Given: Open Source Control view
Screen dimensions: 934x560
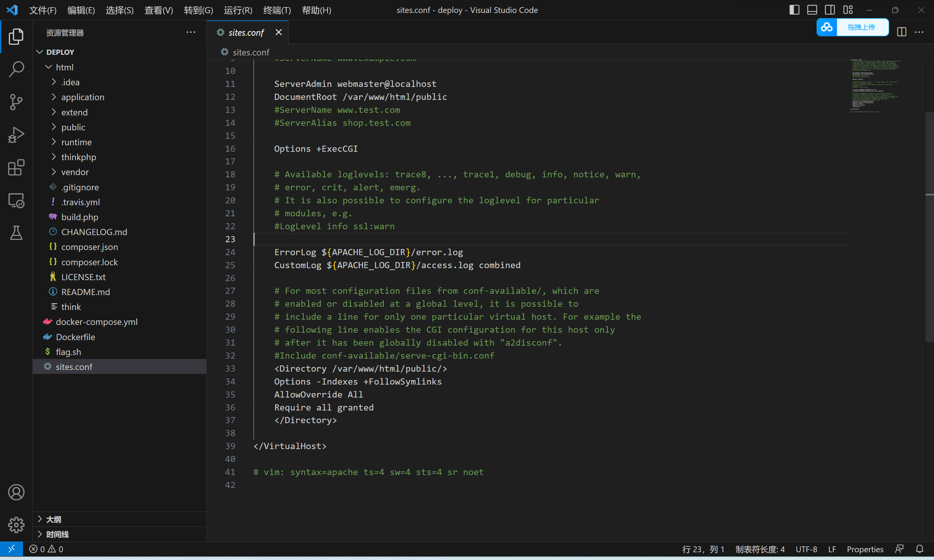Looking at the screenshot, I should point(16,102).
